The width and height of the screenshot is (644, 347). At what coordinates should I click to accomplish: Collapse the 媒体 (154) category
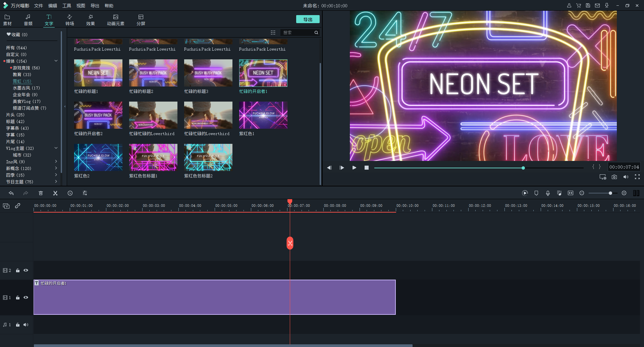56,61
